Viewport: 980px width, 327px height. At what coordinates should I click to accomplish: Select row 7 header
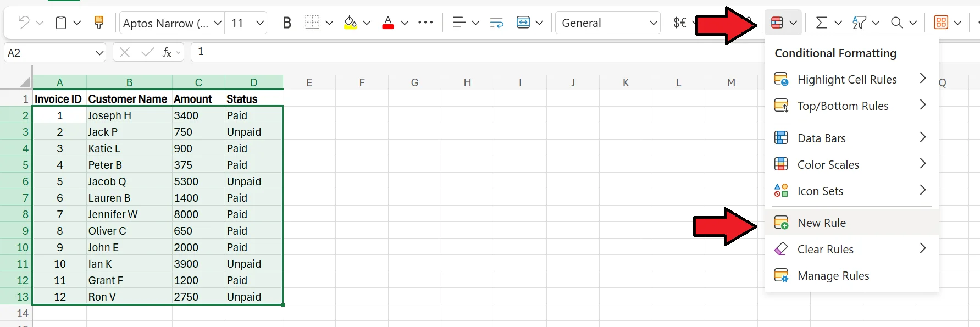[16, 198]
